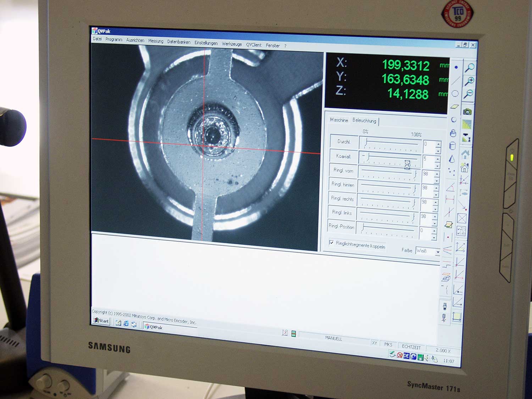Click the green status bar indicator icon

click(x=293, y=333)
